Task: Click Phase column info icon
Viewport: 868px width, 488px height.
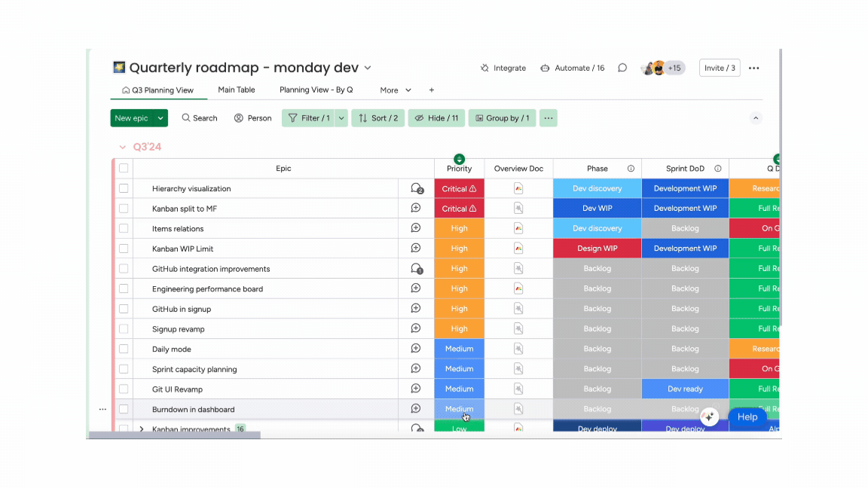Action: (631, 169)
